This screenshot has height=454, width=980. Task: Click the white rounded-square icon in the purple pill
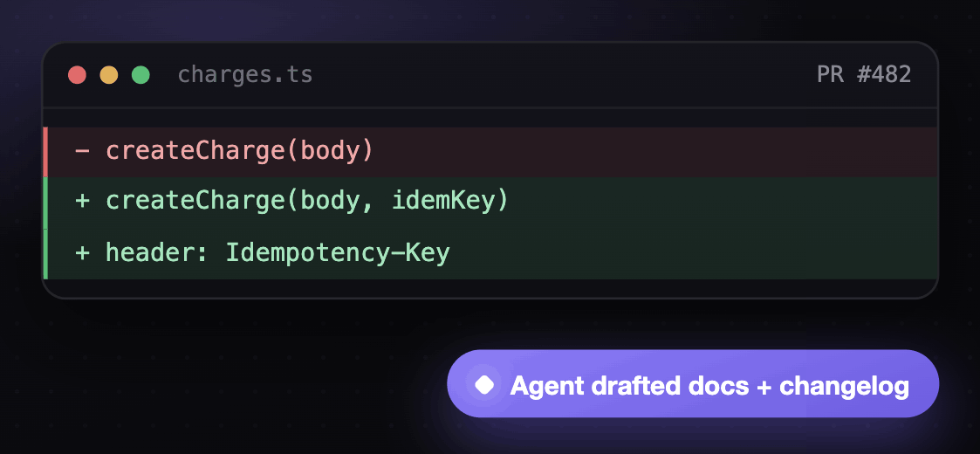coord(484,384)
